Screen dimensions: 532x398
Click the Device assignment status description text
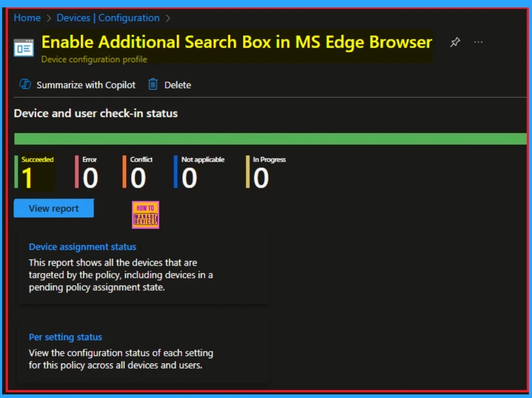121,275
